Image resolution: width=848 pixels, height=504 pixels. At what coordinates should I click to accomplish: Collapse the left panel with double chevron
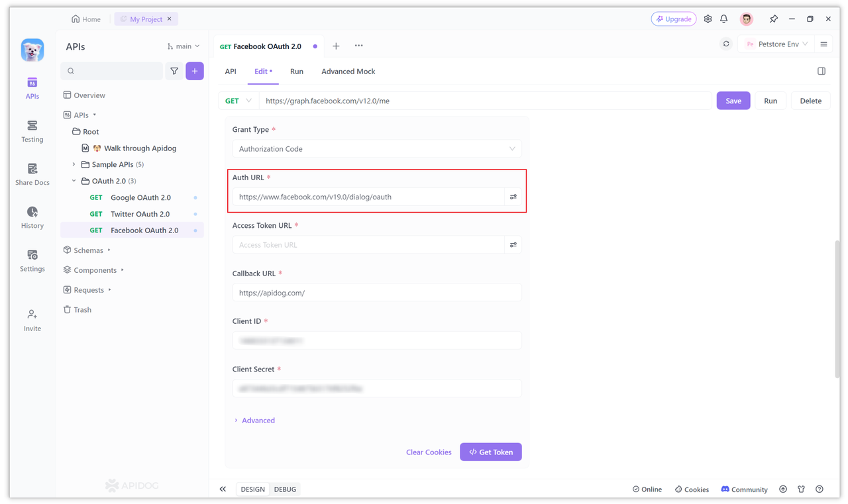coord(223,489)
